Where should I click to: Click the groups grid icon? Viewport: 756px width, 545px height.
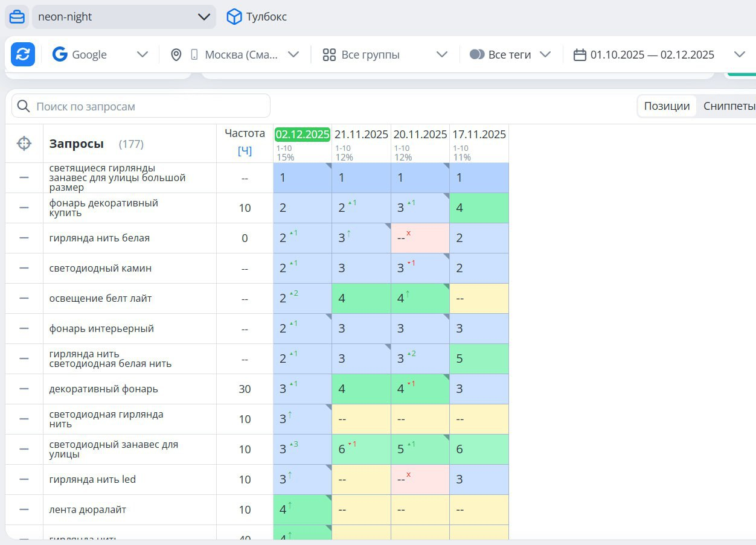pos(329,55)
